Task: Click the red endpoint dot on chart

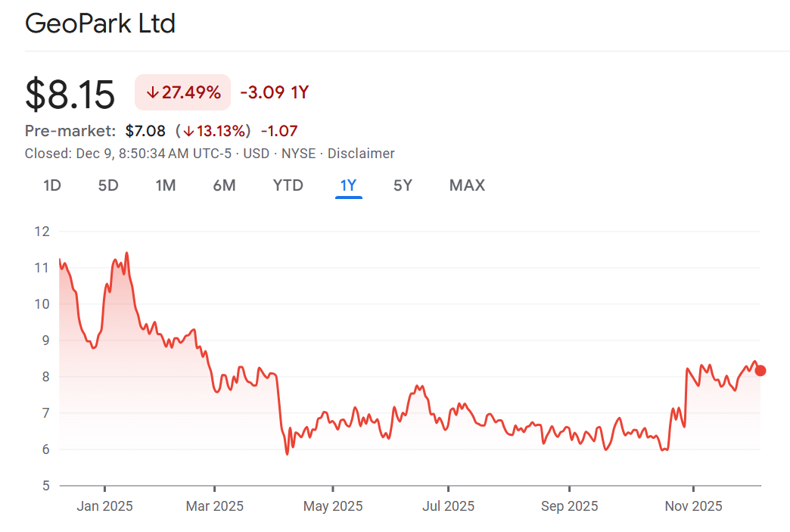Action: [x=760, y=371]
